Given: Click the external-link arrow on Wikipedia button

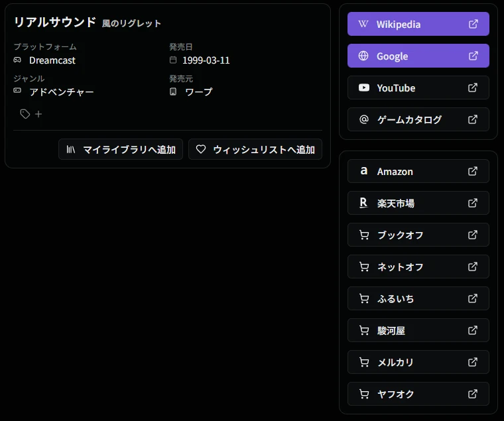Looking at the screenshot, I should [473, 24].
